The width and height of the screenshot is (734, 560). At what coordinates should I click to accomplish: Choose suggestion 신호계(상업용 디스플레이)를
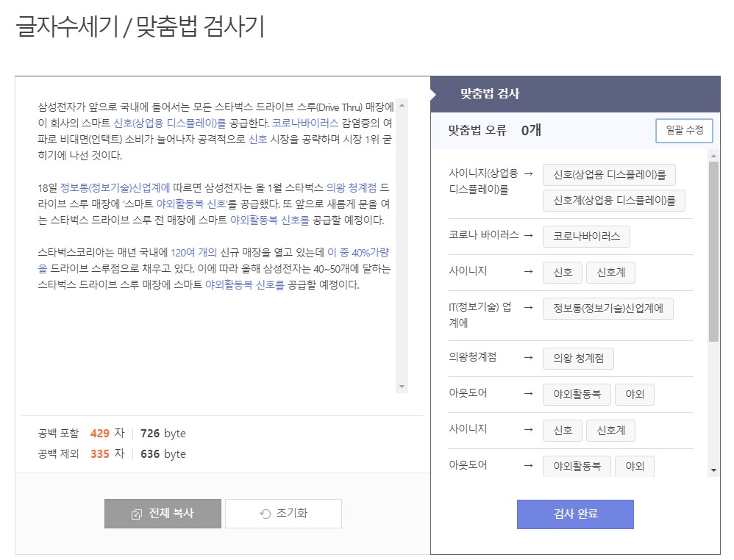[613, 201]
